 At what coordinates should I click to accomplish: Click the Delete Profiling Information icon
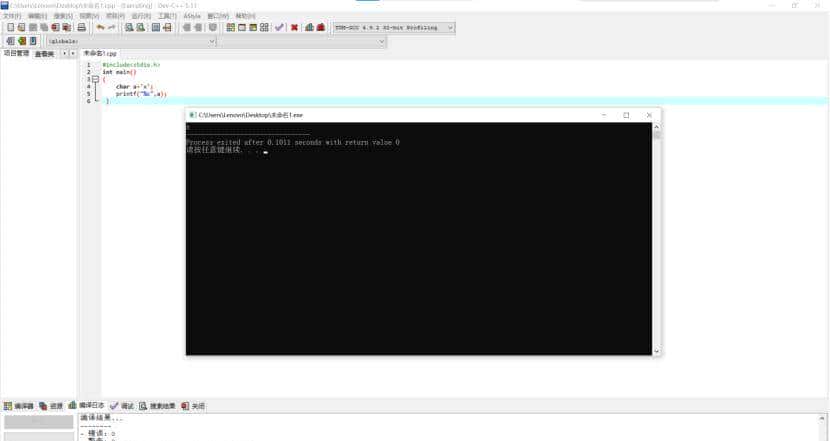tap(321, 28)
